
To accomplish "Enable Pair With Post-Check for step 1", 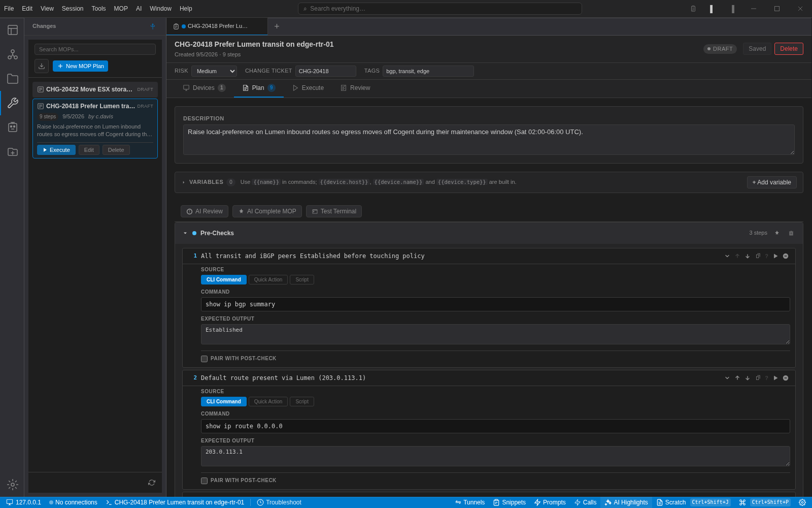I will (204, 359).
